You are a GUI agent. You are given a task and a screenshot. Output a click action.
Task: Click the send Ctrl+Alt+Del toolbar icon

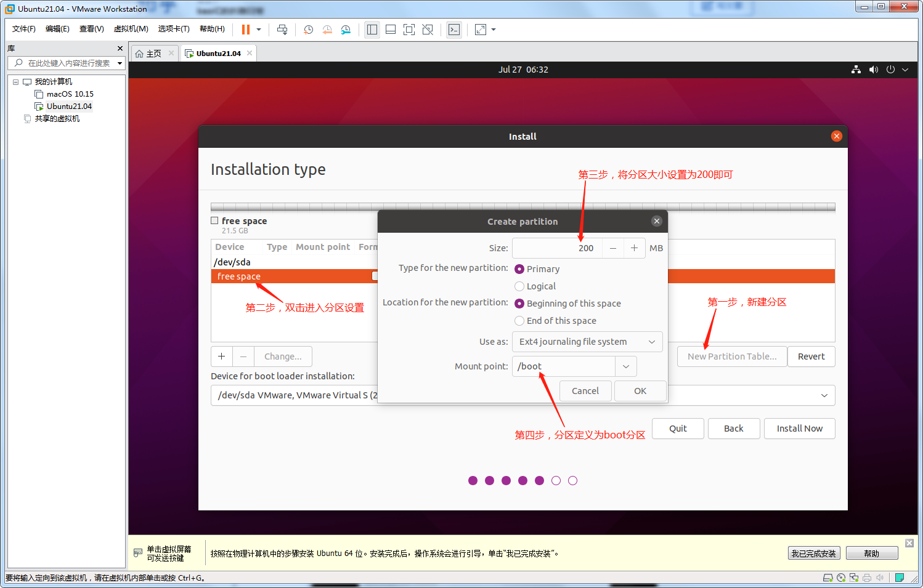(282, 30)
